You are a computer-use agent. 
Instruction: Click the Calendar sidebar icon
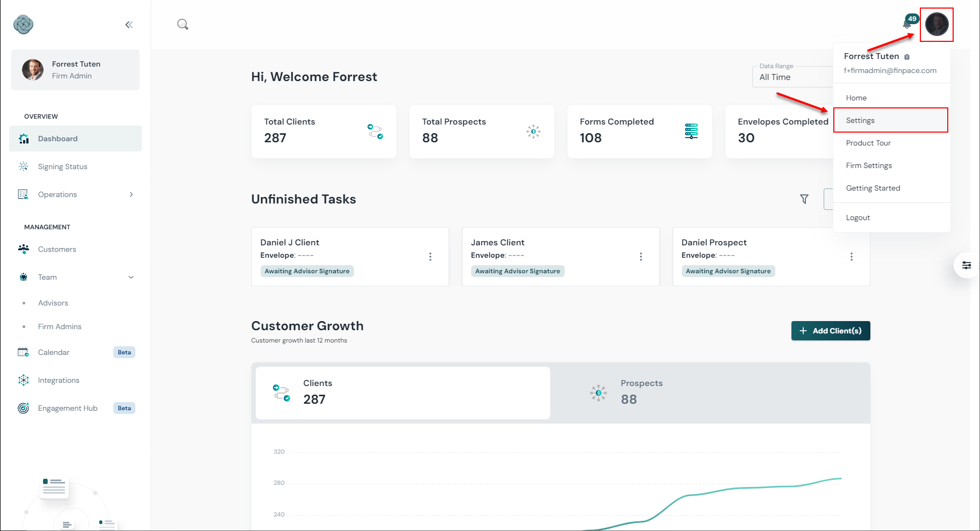(x=23, y=352)
